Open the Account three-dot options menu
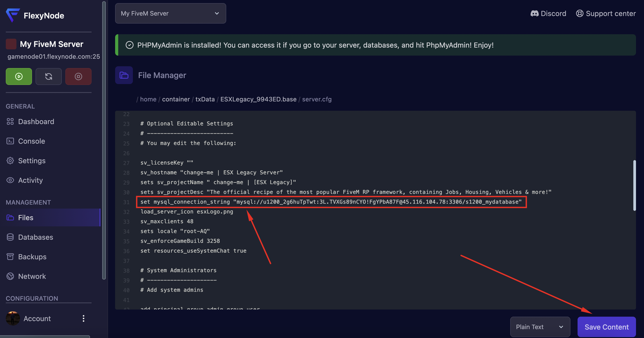This screenshot has width=644, height=338. [x=84, y=318]
